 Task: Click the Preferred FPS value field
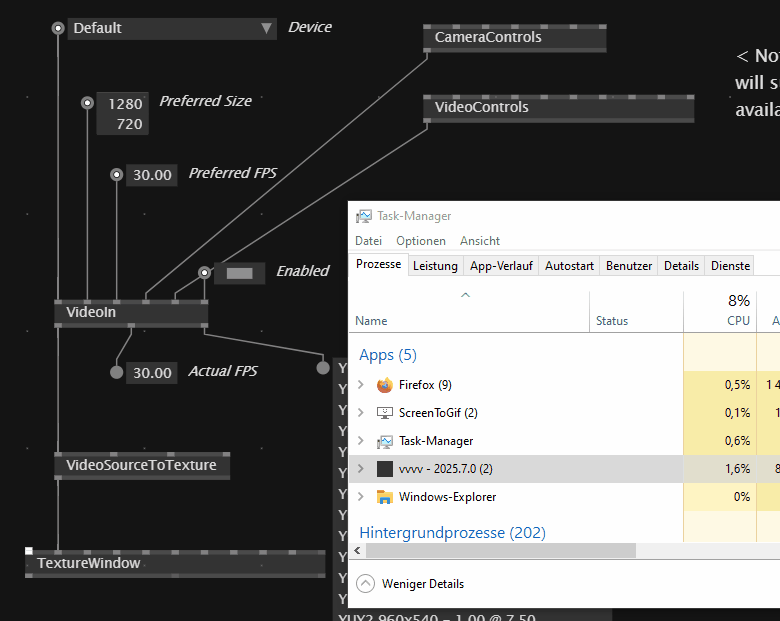152,175
